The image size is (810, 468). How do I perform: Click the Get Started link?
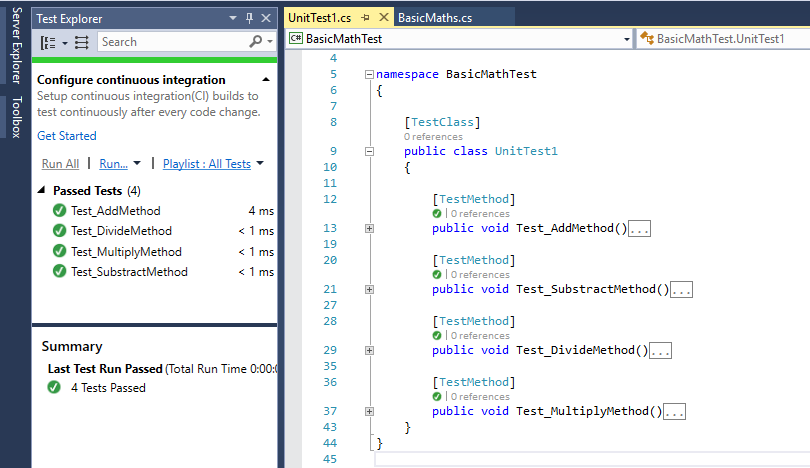tap(67, 136)
